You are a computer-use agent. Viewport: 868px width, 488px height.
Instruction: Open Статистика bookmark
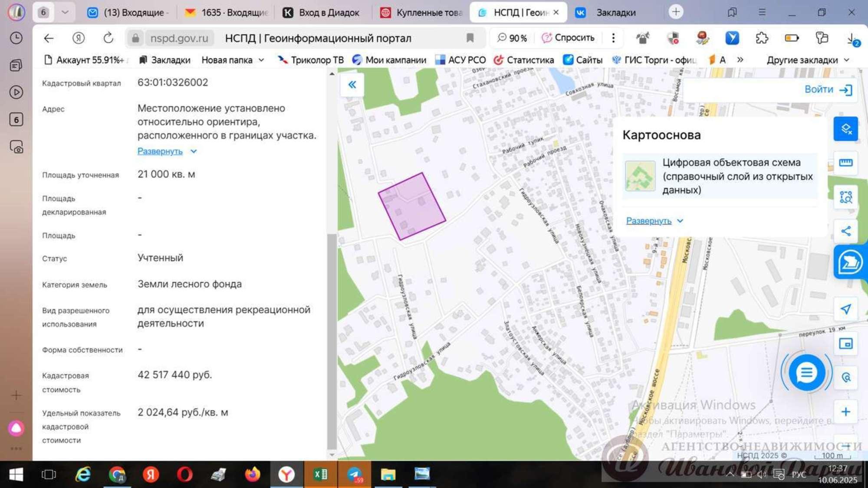click(524, 60)
